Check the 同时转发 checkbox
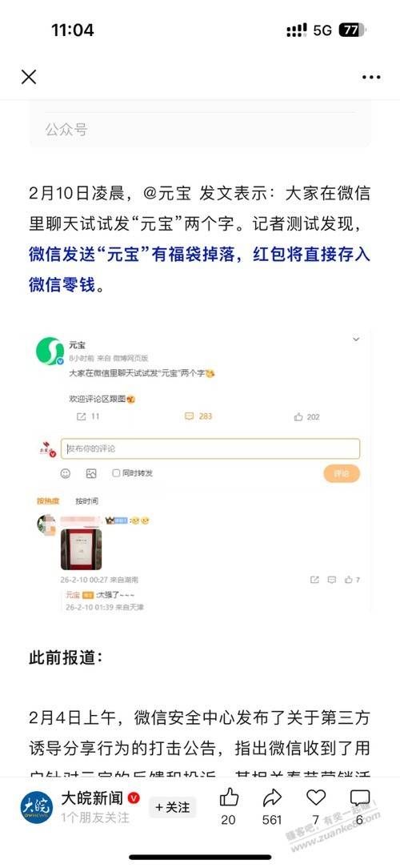 click(116, 473)
